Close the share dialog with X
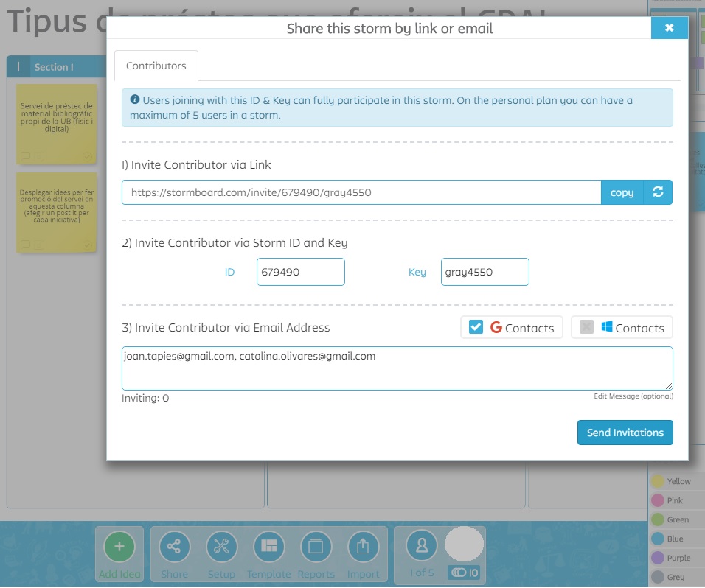705x588 pixels. 669,28
